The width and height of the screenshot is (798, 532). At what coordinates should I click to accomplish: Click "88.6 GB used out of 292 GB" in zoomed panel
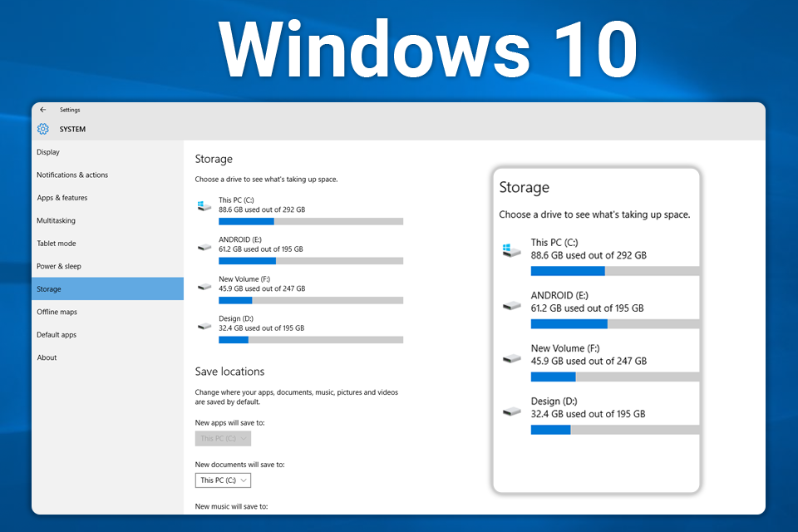click(x=589, y=255)
